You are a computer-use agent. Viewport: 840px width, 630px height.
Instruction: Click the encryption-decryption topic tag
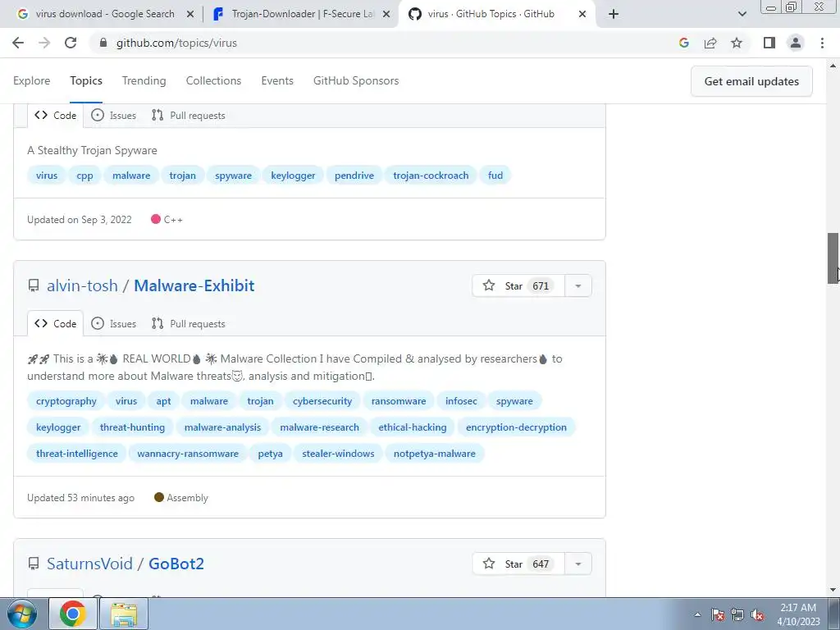[516, 427]
